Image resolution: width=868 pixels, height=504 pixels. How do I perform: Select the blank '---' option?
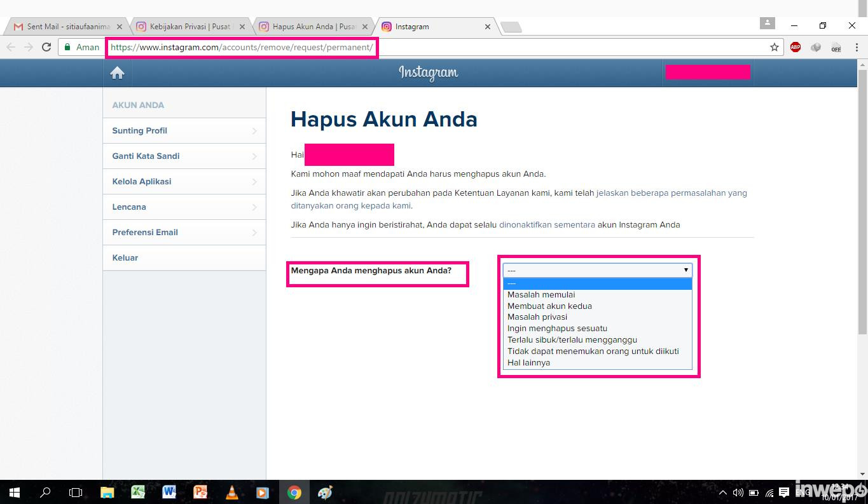(597, 283)
